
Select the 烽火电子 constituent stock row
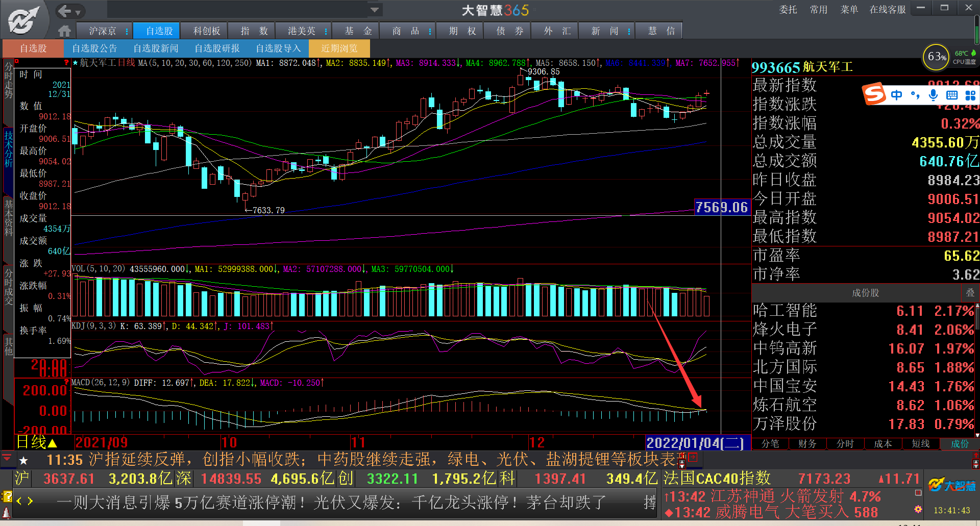click(x=864, y=330)
